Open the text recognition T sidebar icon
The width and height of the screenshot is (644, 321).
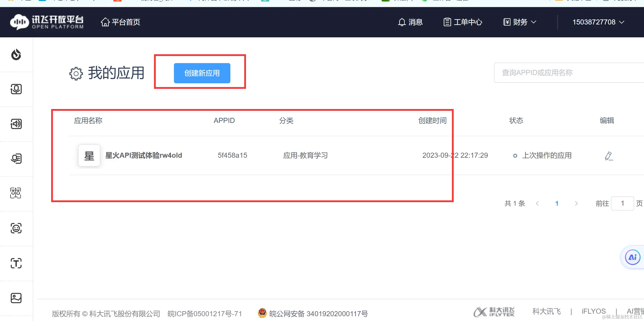pos(16,263)
